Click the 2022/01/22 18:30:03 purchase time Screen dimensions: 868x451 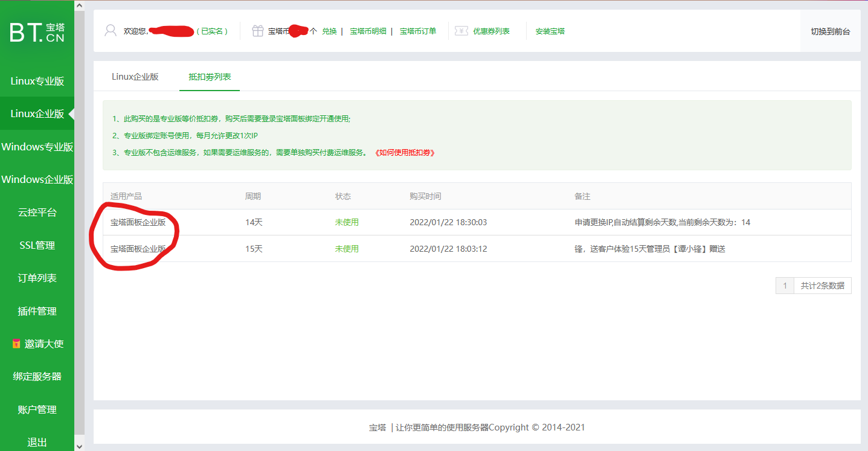pyautogui.click(x=448, y=222)
